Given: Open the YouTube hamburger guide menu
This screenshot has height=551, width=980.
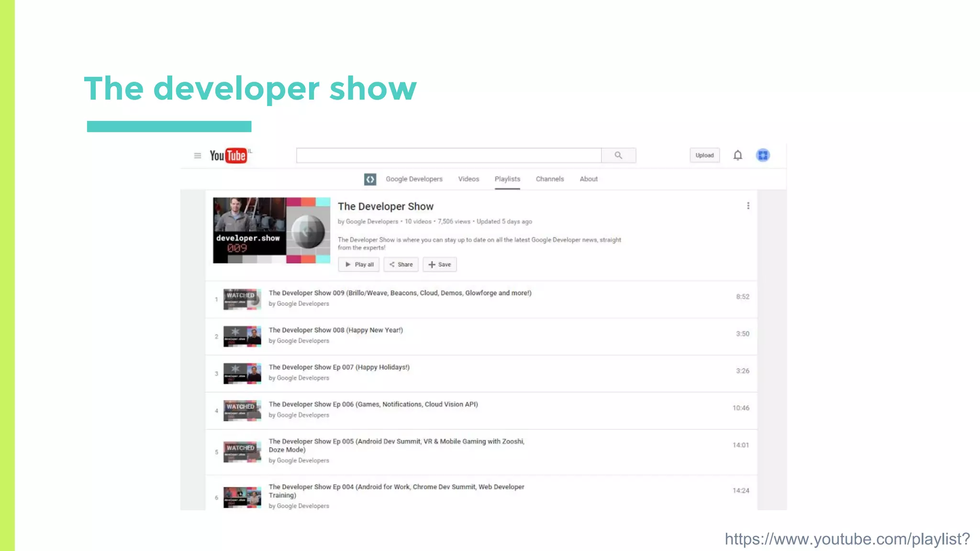Looking at the screenshot, I should (197, 155).
